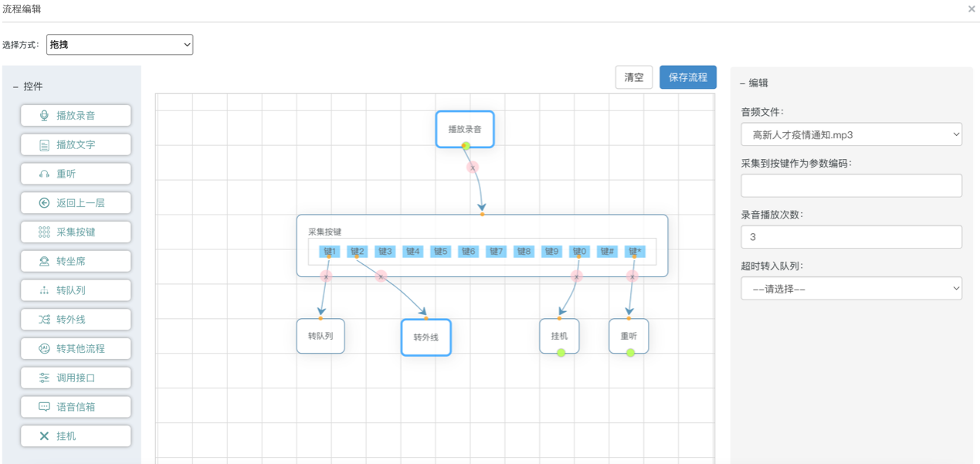Click the 采集到按键作为参数编码 input field

[x=851, y=185]
